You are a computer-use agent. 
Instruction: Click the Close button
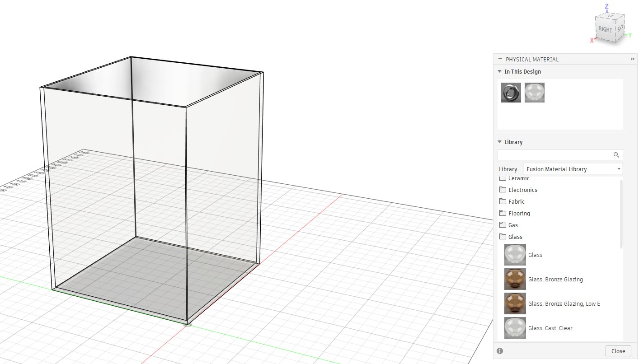(x=618, y=351)
